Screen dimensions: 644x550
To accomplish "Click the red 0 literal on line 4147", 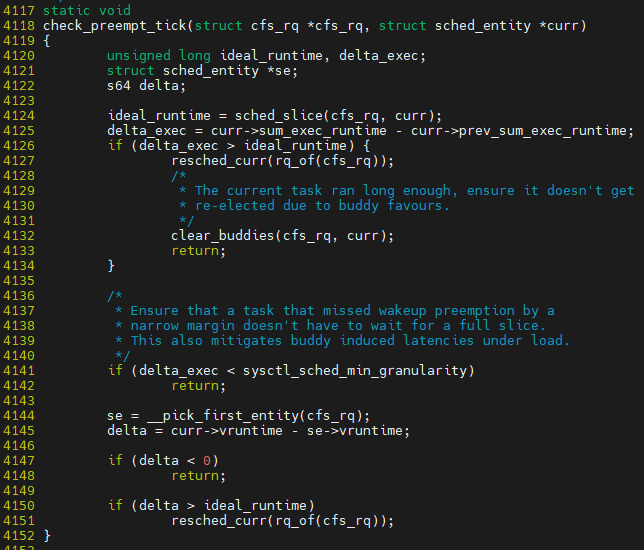I will pyautogui.click(x=207, y=461).
